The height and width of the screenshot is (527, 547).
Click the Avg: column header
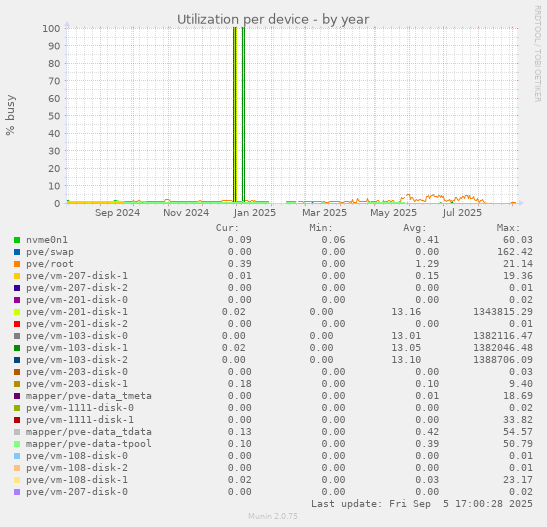click(x=415, y=228)
